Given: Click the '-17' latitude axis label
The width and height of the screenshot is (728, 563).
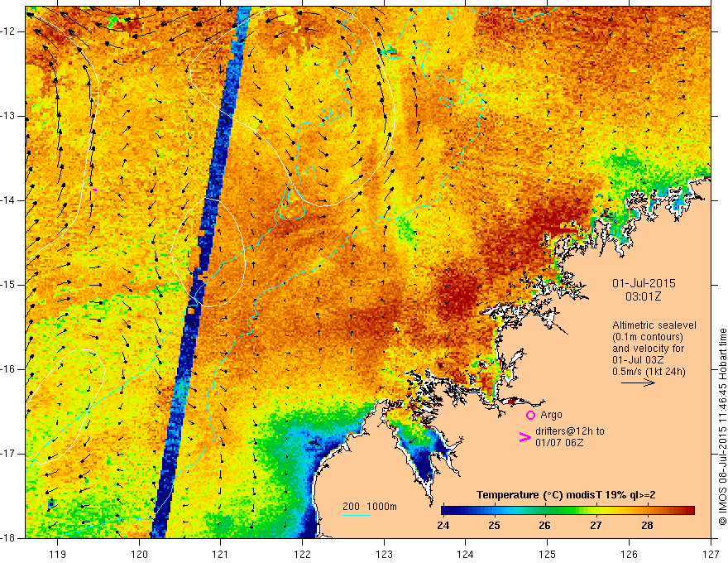Looking at the screenshot, I should (x=8, y=454).
